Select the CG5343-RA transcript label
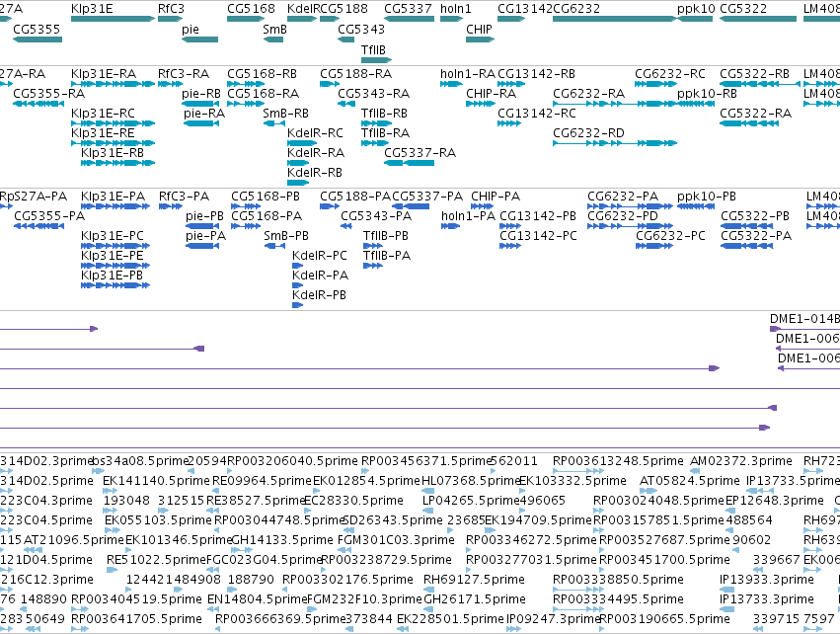Screen dimensions: 840x634 point(373,93)
